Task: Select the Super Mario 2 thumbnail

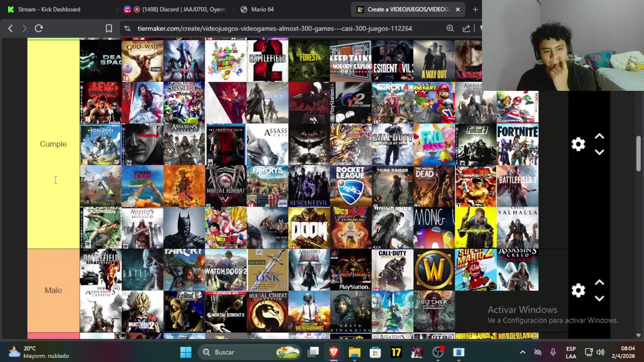Action: tap(476, 270)
